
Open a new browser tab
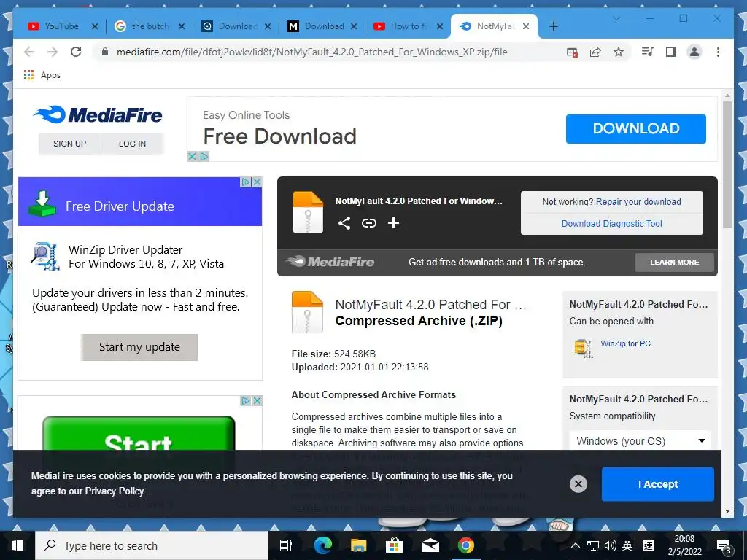point(553,26)
